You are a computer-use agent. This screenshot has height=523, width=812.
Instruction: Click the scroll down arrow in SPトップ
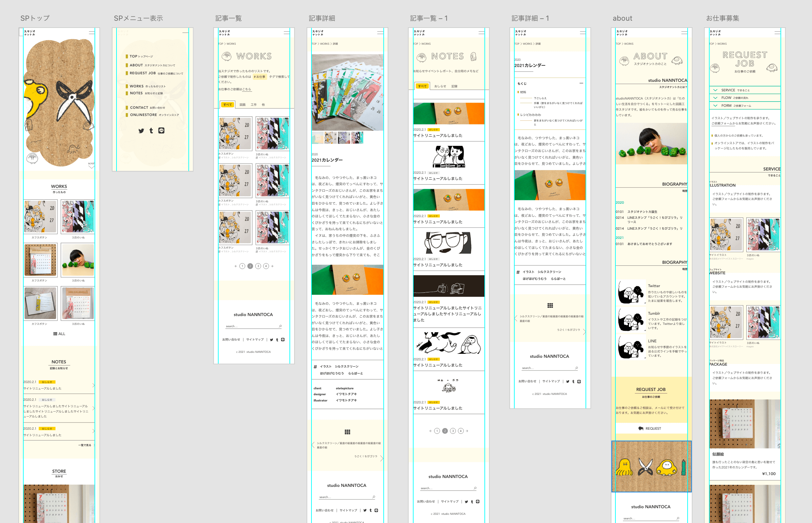coord(91,167)
